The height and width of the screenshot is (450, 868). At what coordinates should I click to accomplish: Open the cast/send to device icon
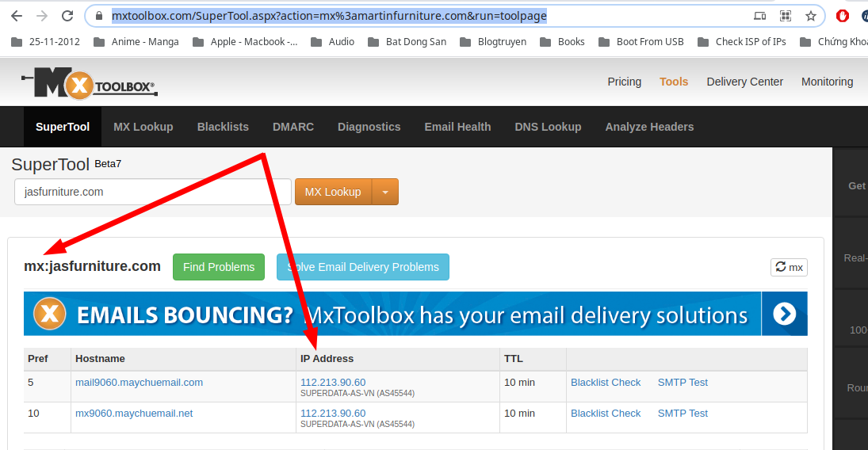(x=760, y=16)
